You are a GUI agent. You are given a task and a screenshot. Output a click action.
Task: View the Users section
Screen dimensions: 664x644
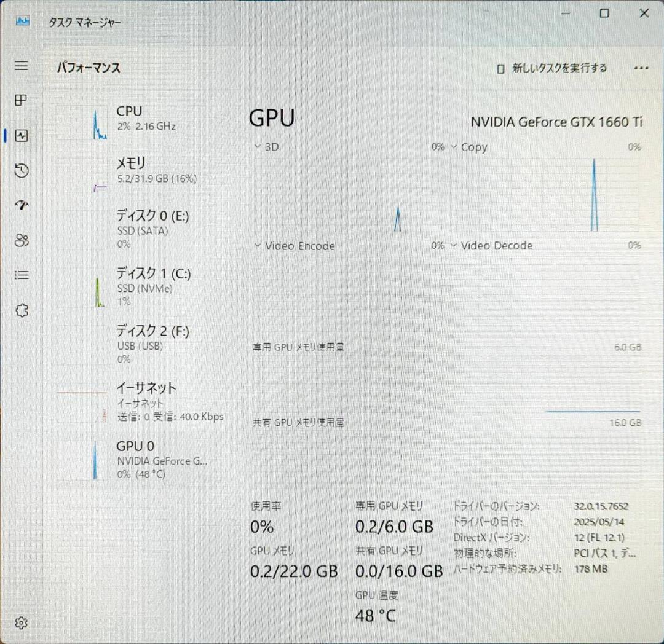(21, 240)
